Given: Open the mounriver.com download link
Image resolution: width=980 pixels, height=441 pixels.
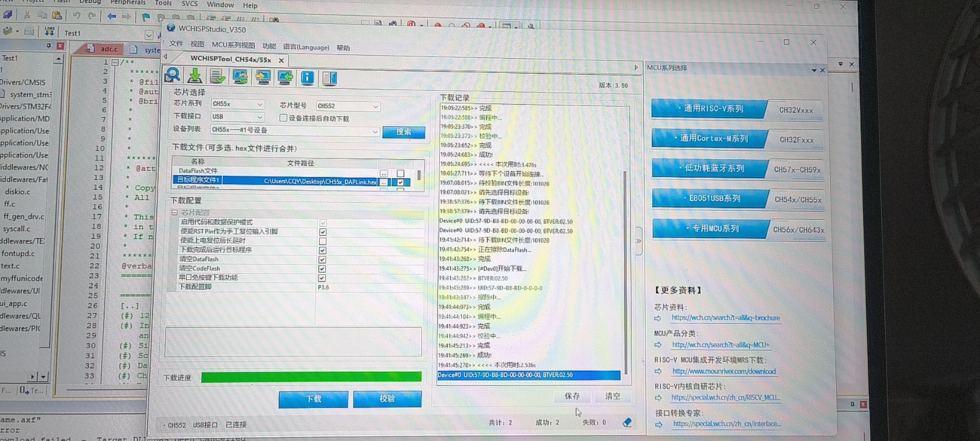Looking at the screenshot, I should (724, 371).
